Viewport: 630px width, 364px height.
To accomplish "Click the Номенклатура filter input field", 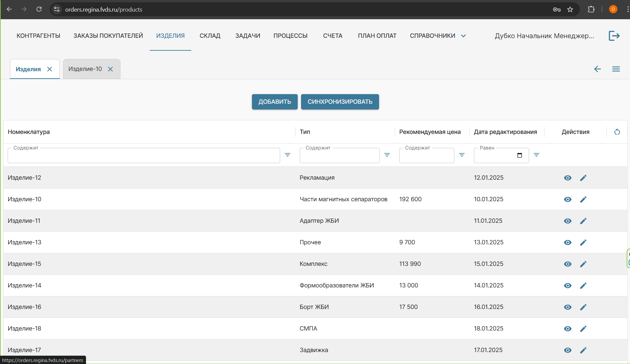I will [x=144, y=155].
